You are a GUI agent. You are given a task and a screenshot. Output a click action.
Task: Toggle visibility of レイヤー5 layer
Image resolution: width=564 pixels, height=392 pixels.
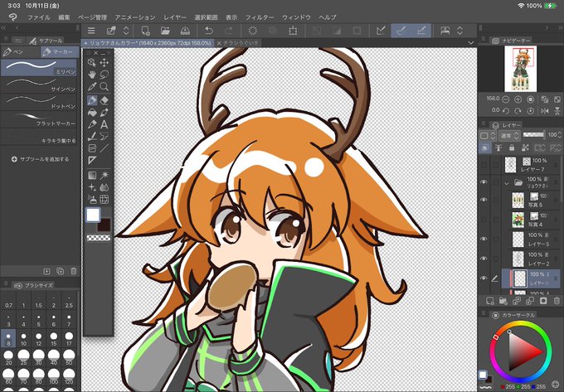pos(484,239)
